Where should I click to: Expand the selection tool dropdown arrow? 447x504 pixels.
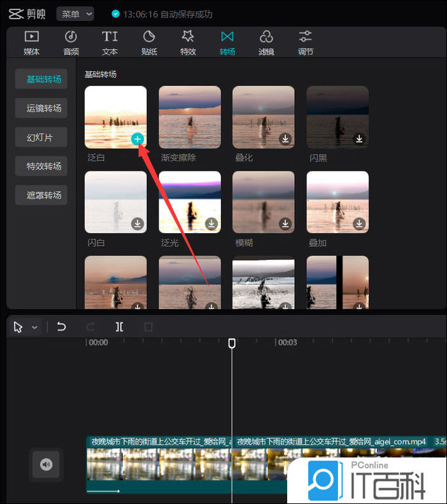tap(34, 328)
